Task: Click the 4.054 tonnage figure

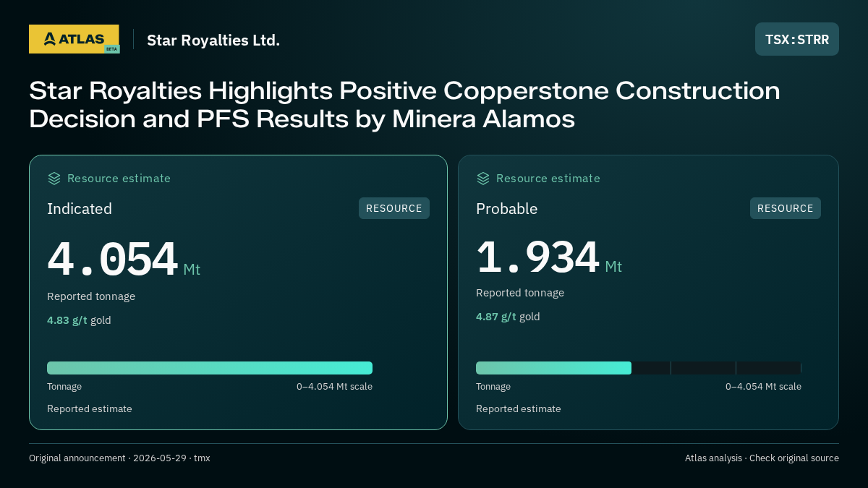Action: coord(112,260)
